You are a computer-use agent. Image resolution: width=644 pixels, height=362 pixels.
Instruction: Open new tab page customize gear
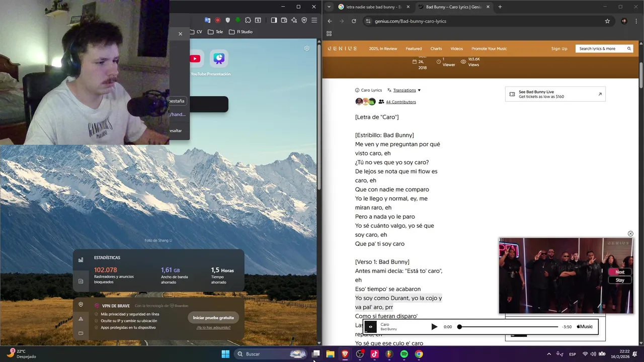(x=307, y=48)
